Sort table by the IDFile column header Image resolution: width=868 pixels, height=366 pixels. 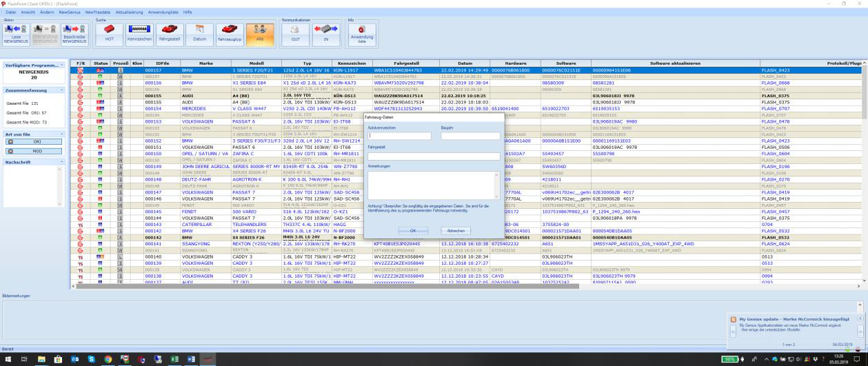(x=162, y=63)
